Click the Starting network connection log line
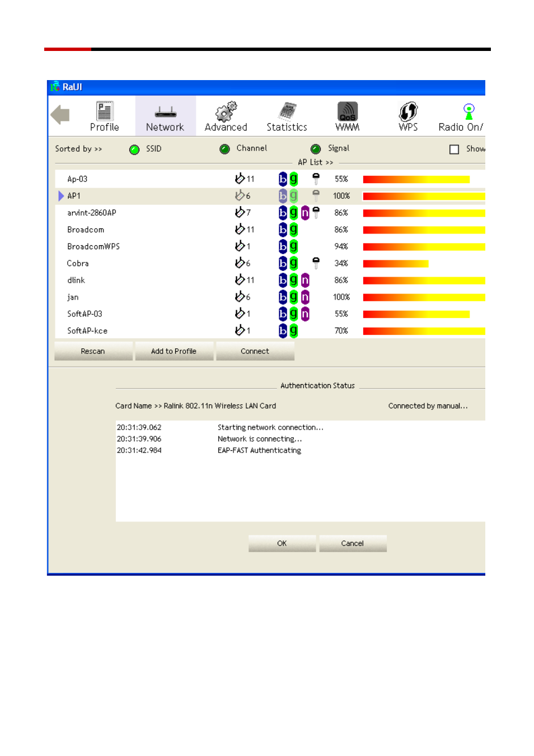The image size is (534, 756). click(270, 427)
